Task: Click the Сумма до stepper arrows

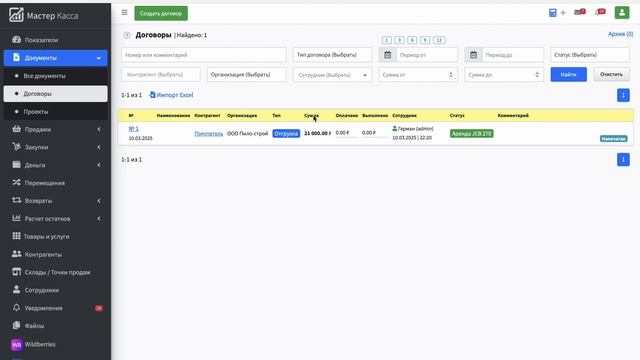Action: [537, 75]
